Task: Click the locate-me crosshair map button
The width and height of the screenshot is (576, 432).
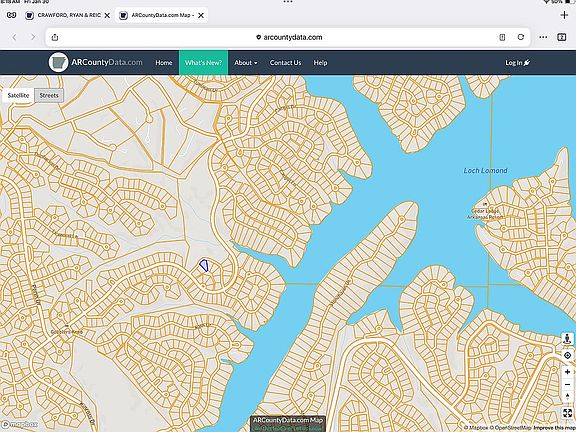Action: click(x=568, y=356)
